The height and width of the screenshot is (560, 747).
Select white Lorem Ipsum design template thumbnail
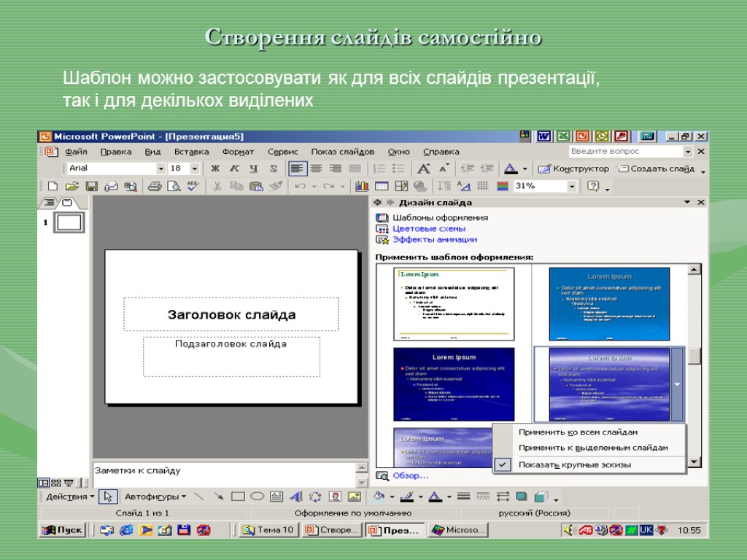(454, 304)
